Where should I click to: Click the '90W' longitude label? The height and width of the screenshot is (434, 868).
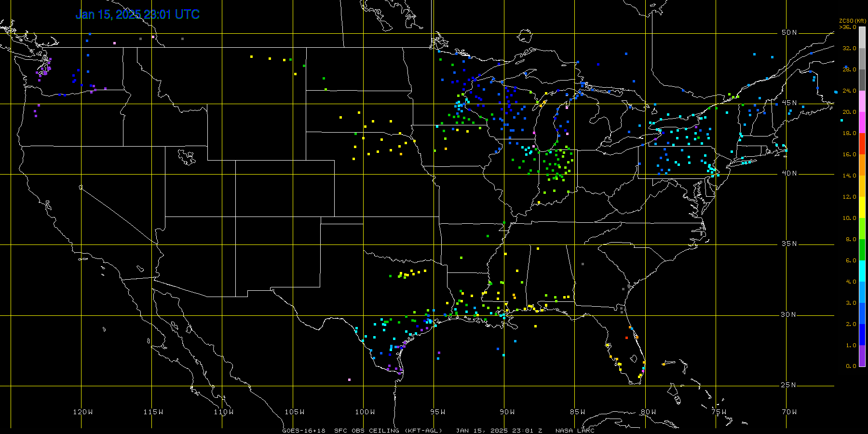507,412
